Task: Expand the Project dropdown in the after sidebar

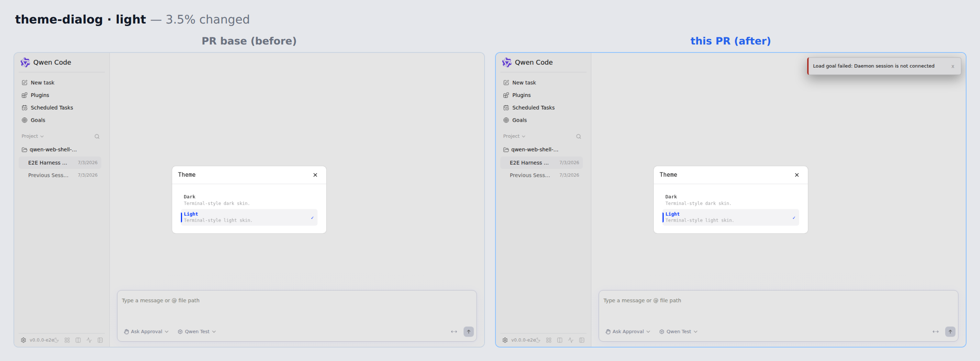Action: (514, 136)
